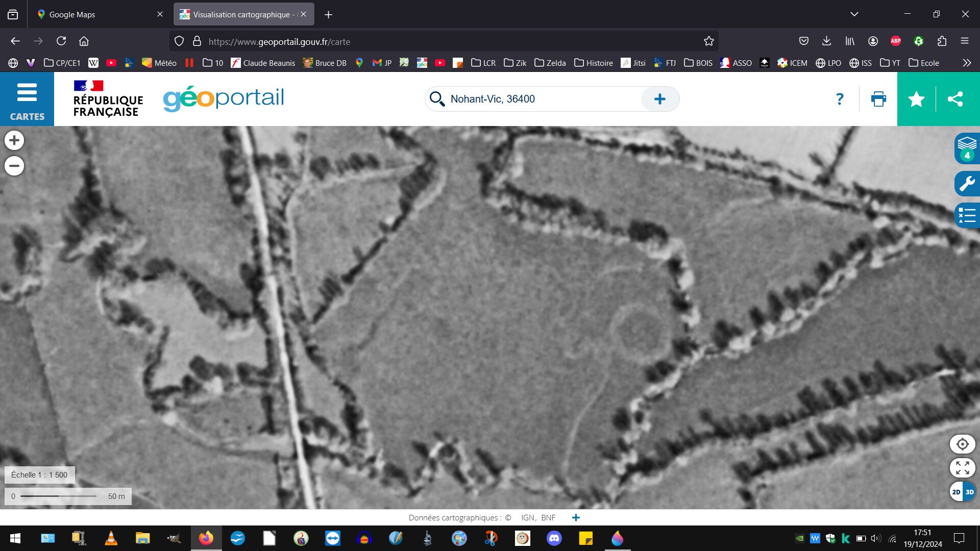Open the Histoire bookmarks folder
The height and width of the screenshot is (551, 980).
[594, 63]
